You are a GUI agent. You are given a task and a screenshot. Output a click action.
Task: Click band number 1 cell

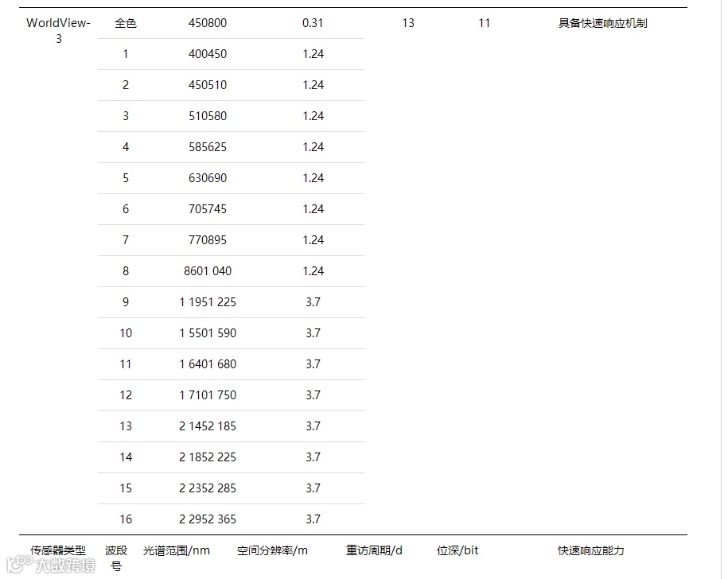click(126, 54)
